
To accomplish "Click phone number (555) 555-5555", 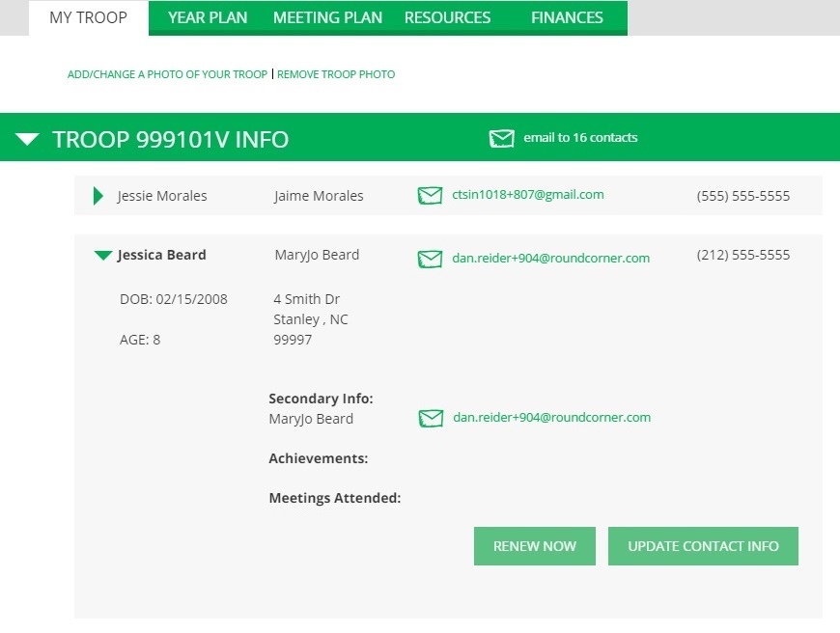I will 743,196.
